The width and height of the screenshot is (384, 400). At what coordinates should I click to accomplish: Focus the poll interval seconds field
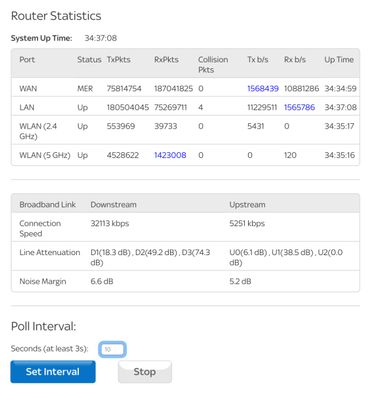click(x=112, y=349)
